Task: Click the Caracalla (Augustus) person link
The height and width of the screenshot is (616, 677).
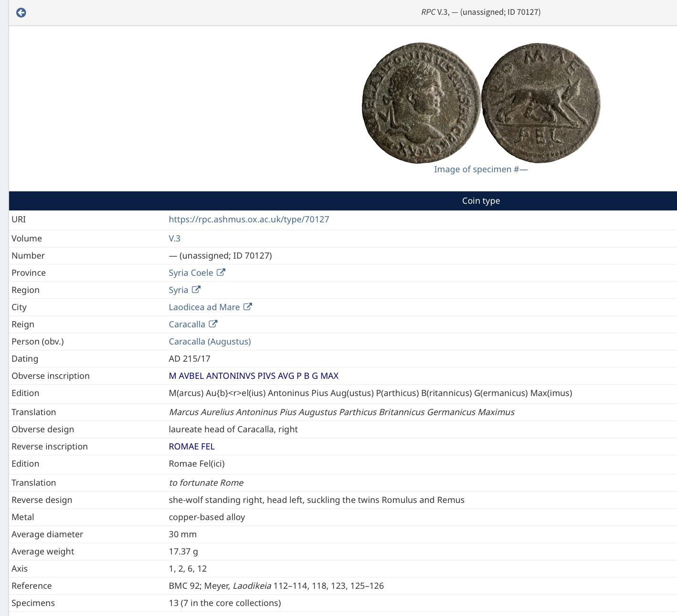Action: [x=210, y=342]
